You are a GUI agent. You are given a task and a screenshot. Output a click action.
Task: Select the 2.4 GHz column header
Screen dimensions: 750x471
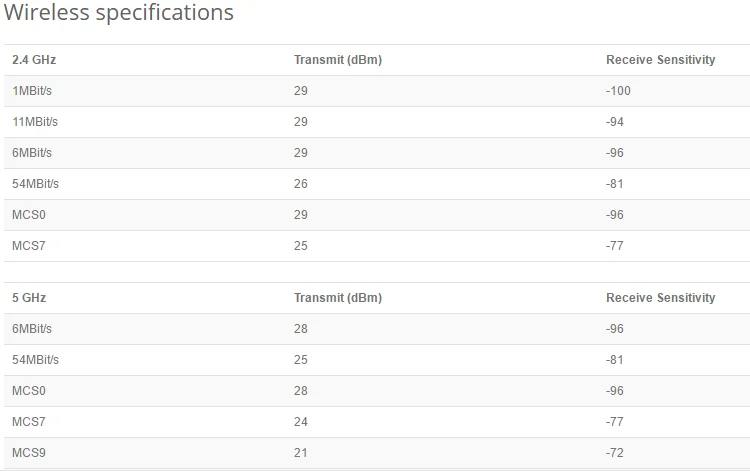(x=34, y=60)
